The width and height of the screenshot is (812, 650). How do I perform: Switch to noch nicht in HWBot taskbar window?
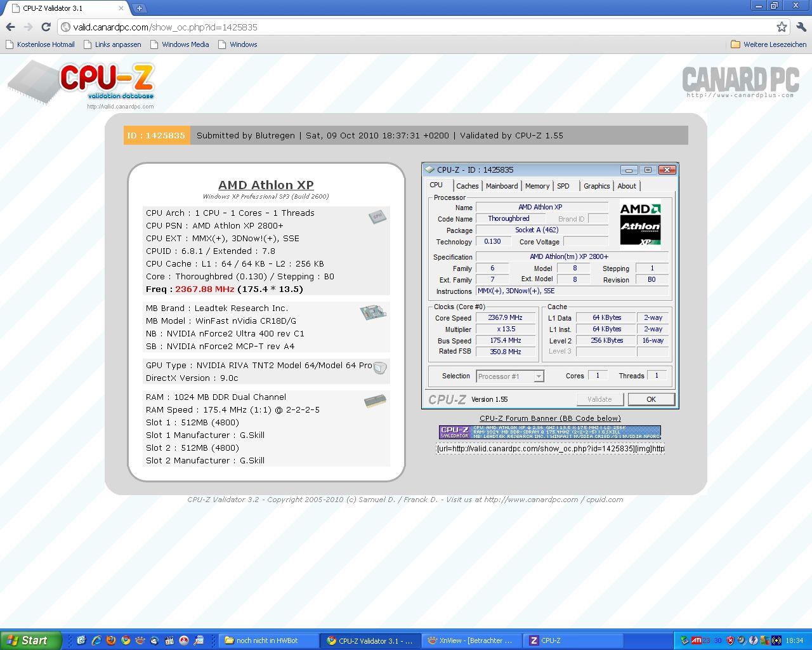coord(267,640)
